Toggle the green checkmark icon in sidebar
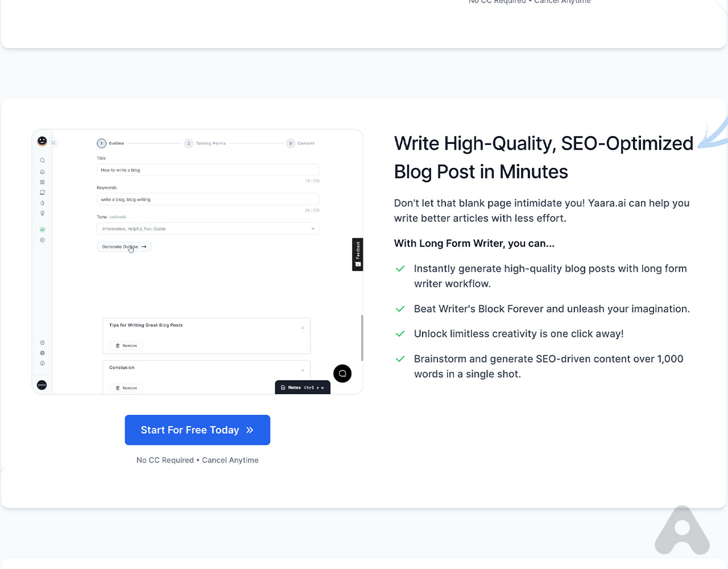 tap(42, 230)
